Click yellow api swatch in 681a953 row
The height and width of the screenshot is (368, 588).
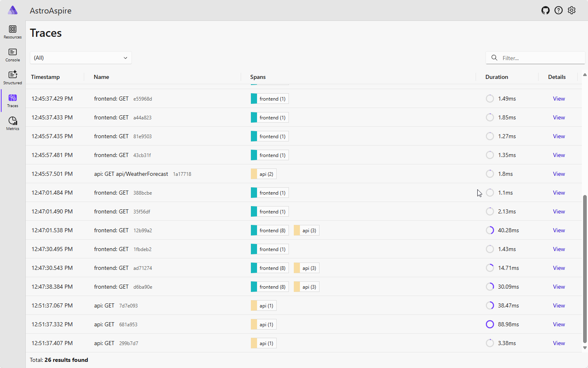coord(254,324)
